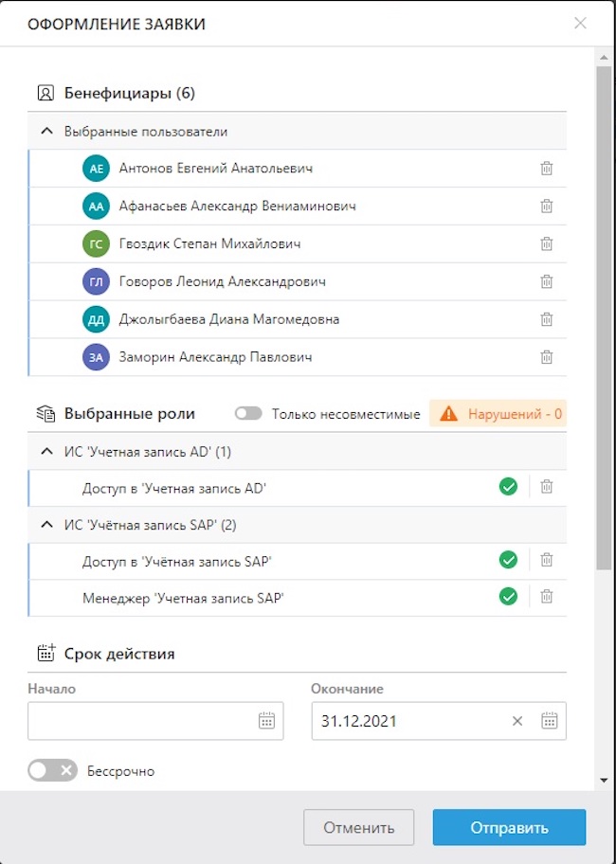Enable the Бессрочно toggle
616x864 pixels.
pyautogui.click(x=51, y=771)
